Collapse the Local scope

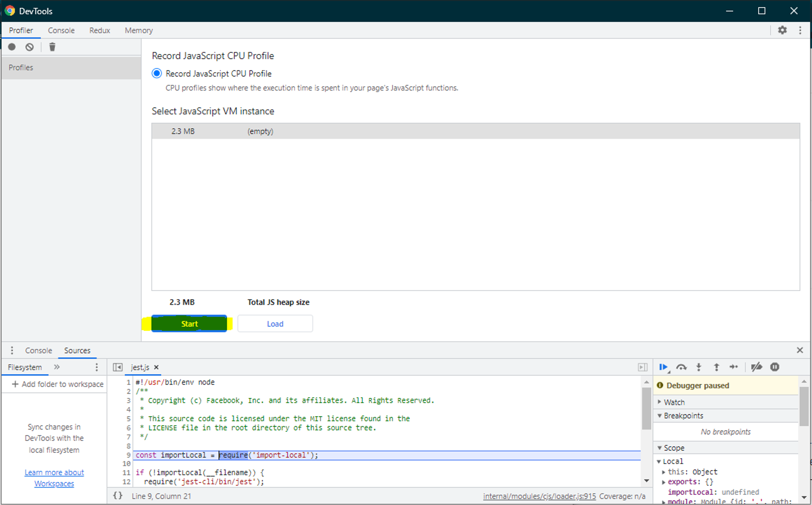point(659,462)
